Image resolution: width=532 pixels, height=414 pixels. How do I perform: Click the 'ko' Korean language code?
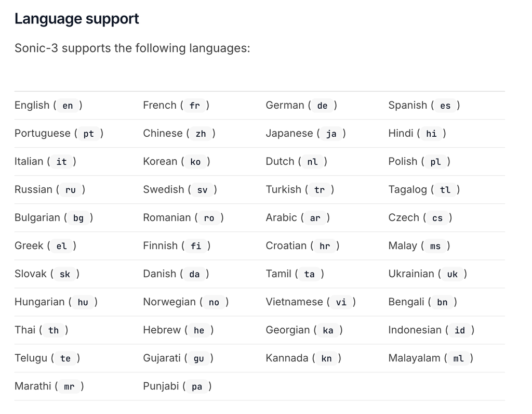[195, 162]
